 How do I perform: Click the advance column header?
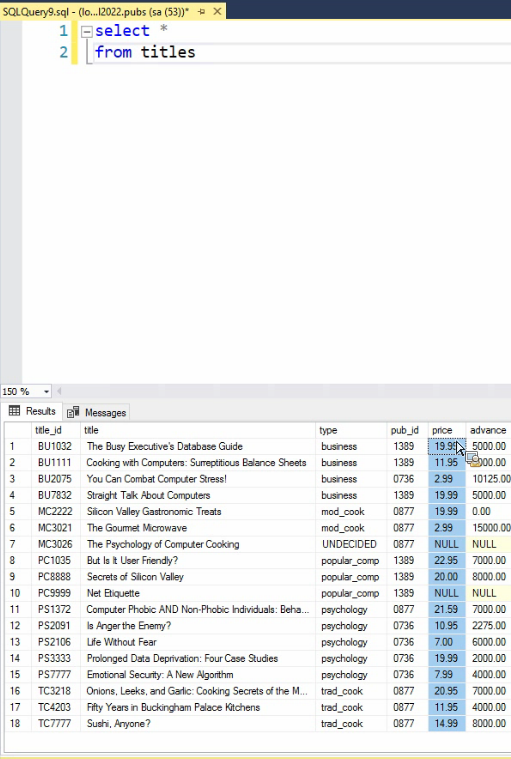tap(488, 430)
